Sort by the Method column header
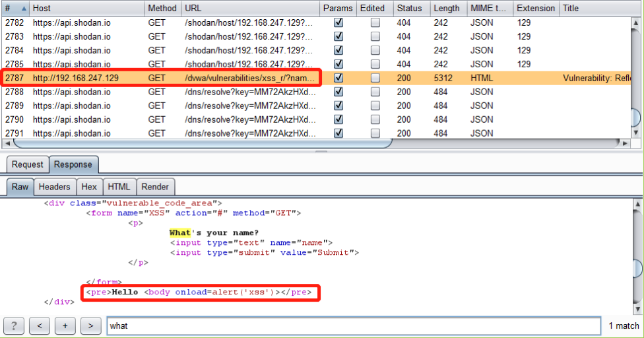This screenshot has width=644, height=338. click(162, 8)
